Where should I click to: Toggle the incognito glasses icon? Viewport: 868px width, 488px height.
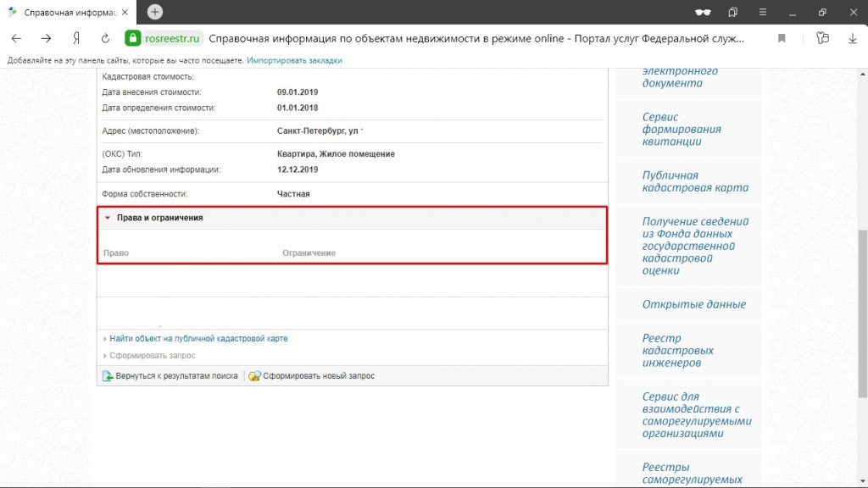pyautogui.click(x=703, y=12)
